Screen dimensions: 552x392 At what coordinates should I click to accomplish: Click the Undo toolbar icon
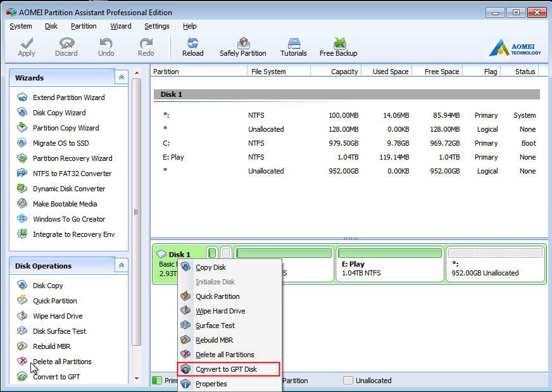106,47
